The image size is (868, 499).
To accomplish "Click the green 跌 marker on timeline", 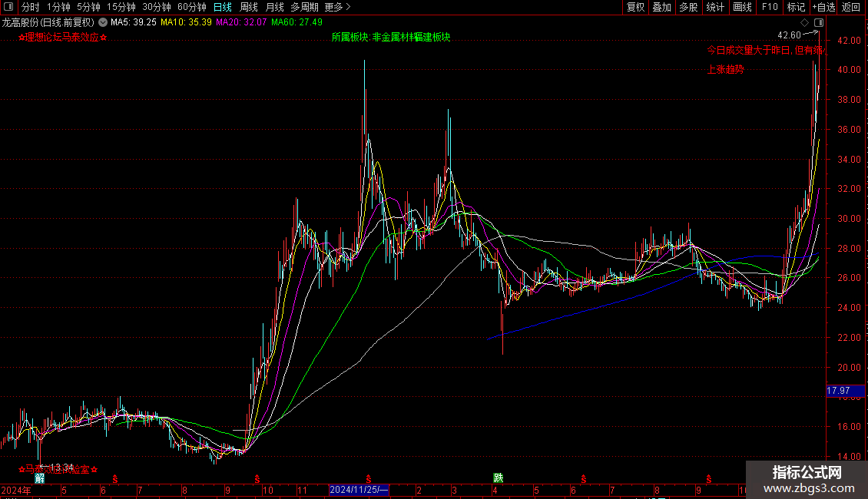I will pyautogui.click(x=498, y=478).
